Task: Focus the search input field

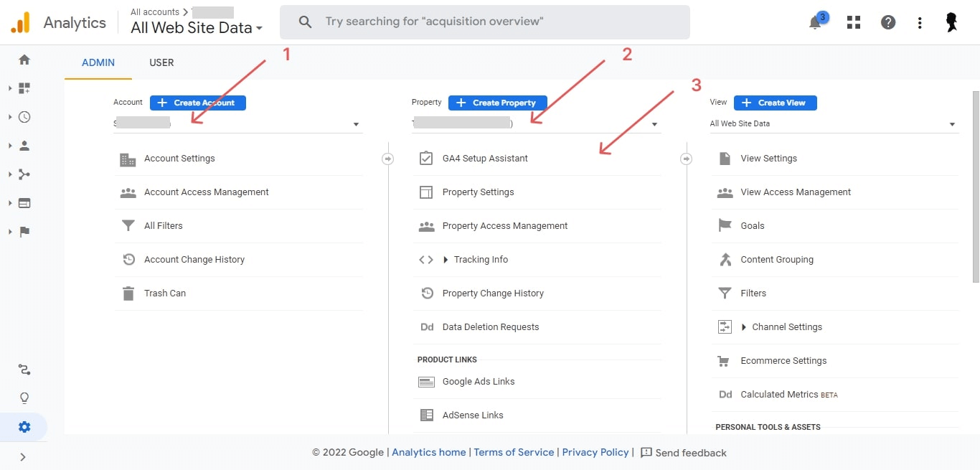Action: tap(485, 22)
